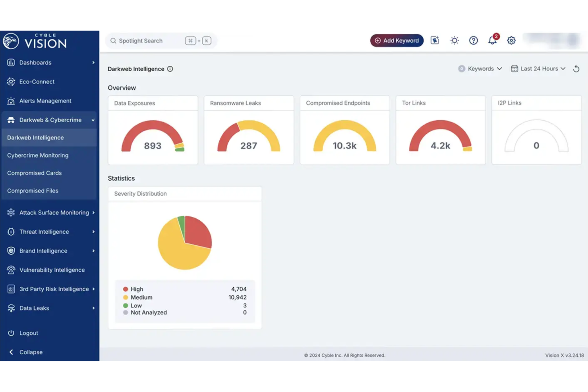
Task: Switch to Cybercrime Monitoring
Action: click(37, 155)
